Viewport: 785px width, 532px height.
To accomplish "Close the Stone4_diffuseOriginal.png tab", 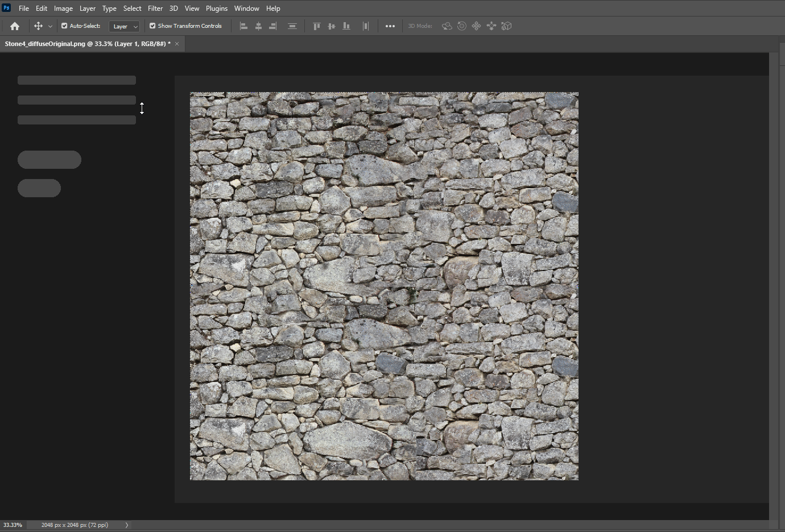I will tap(177, 44).
